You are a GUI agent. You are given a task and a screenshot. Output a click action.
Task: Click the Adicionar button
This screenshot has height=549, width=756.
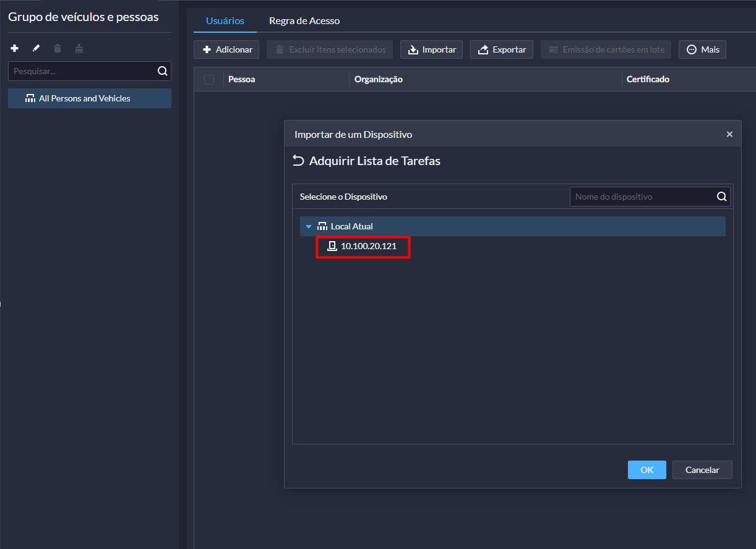click(x=227, y=49)
